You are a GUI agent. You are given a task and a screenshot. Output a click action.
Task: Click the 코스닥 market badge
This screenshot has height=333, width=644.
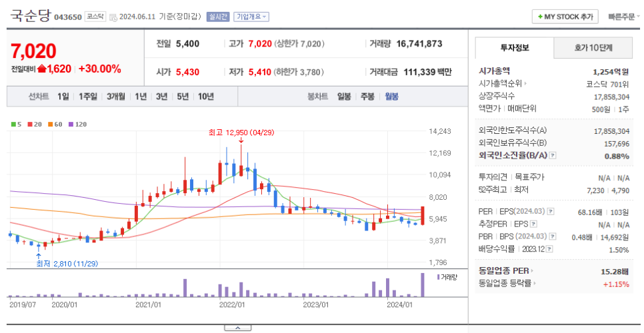pos(95,17)
